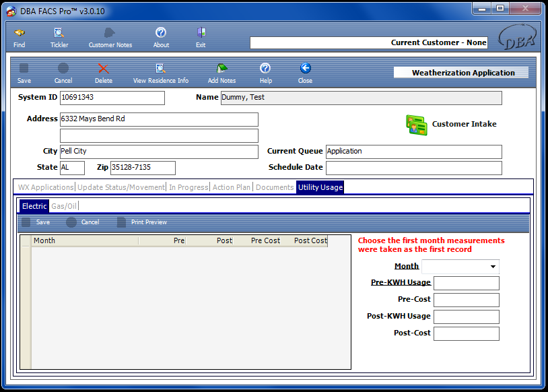548x392 pixels.
Task: Click the Post-Cost input box
Action: (467, 333)
